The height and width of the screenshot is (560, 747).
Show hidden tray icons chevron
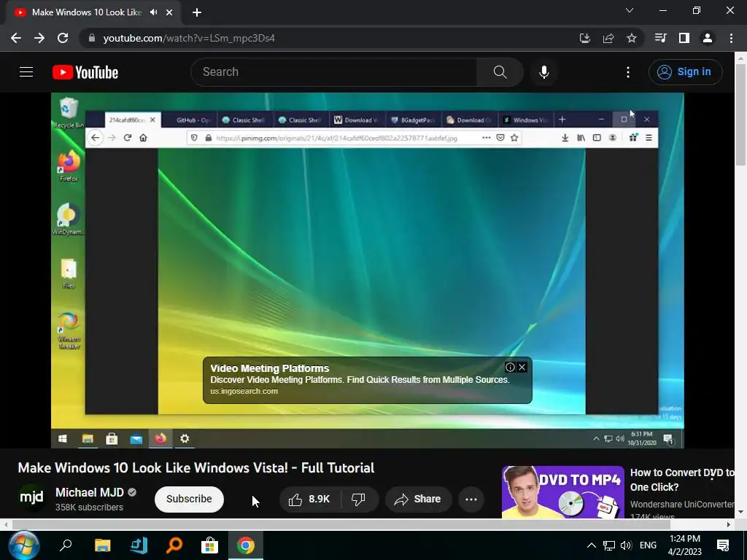[x=591, y=545]
